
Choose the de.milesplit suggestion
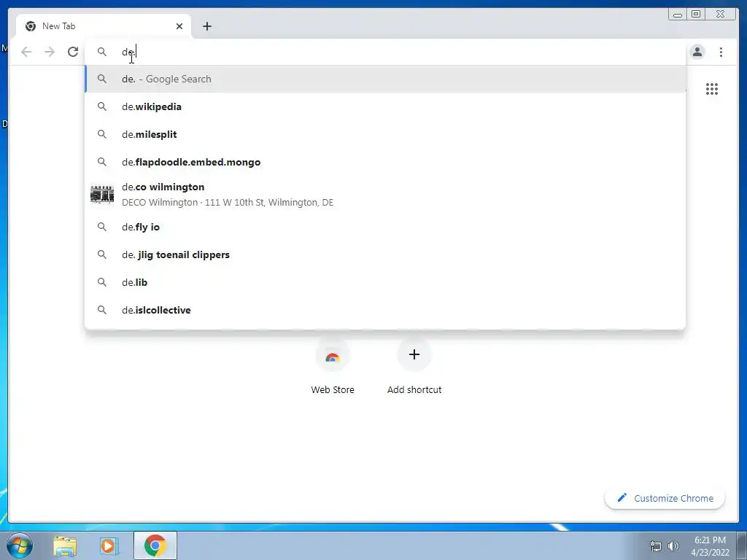[385, 134]
